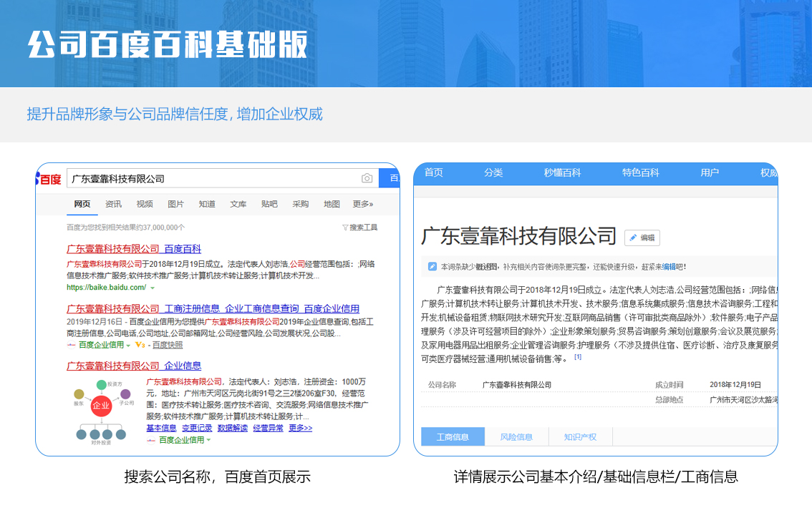The height and width of the screenshot is (518, 812).
Task: Click the heading 公司百度百科基础版
Action: (x=168, y=44)
